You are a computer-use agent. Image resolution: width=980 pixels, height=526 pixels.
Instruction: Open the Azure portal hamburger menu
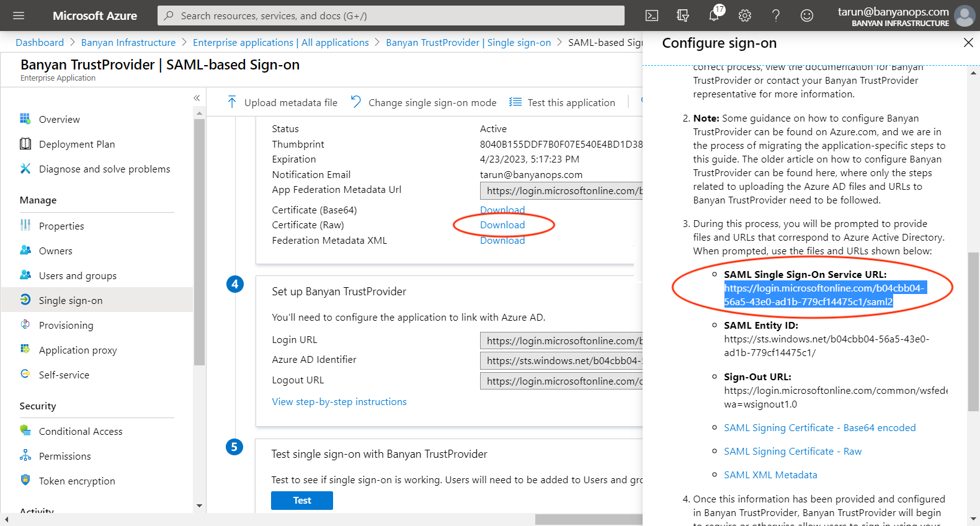pos(19,16)
